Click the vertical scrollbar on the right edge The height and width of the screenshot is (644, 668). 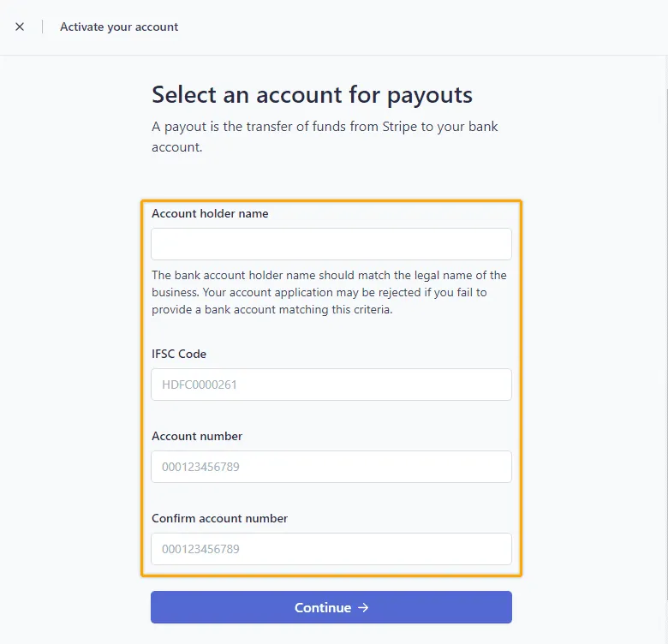pos(665,257)
